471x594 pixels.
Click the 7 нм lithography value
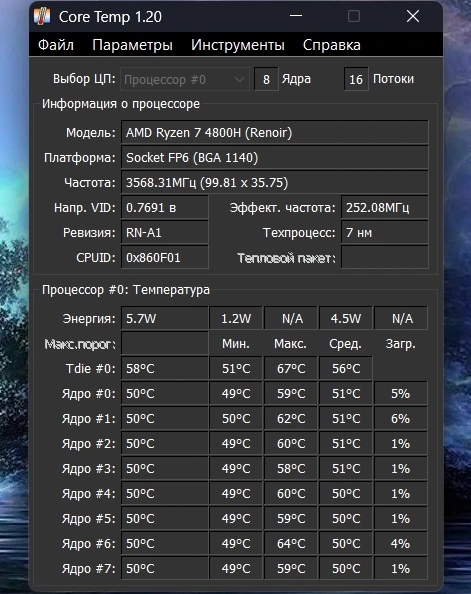pyautogui.click(x=385, y=233)
